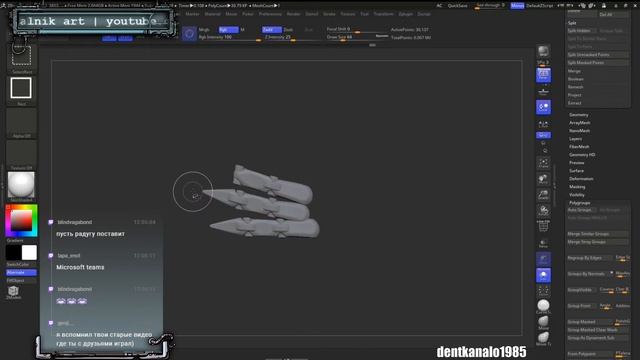Pick a color in the color picker square
Screen dimensions: 640x360
[x=21, y=221]
